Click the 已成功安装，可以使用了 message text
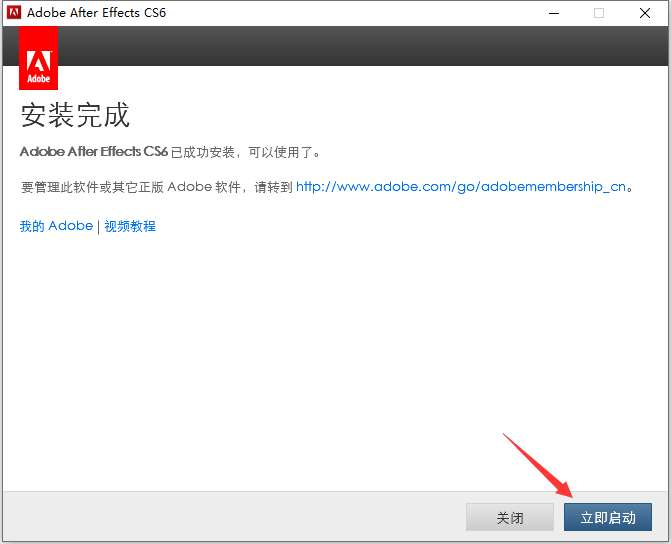 [246, 152]
